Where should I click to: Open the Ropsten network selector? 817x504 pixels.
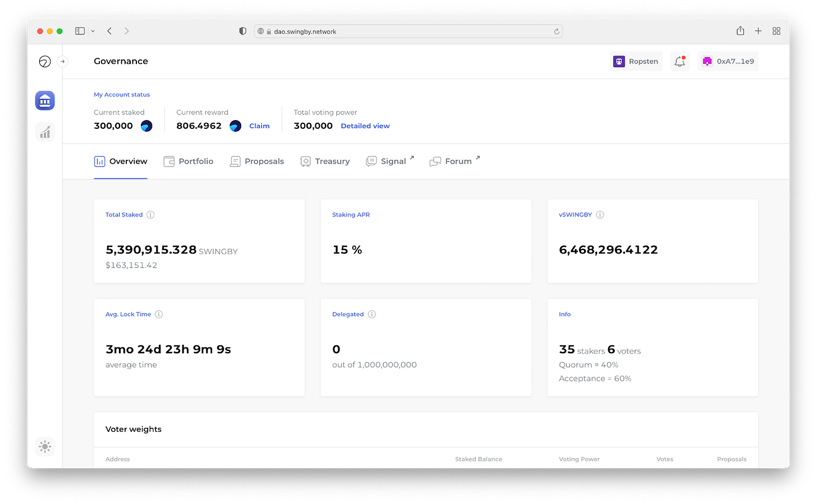coord(636,61)
